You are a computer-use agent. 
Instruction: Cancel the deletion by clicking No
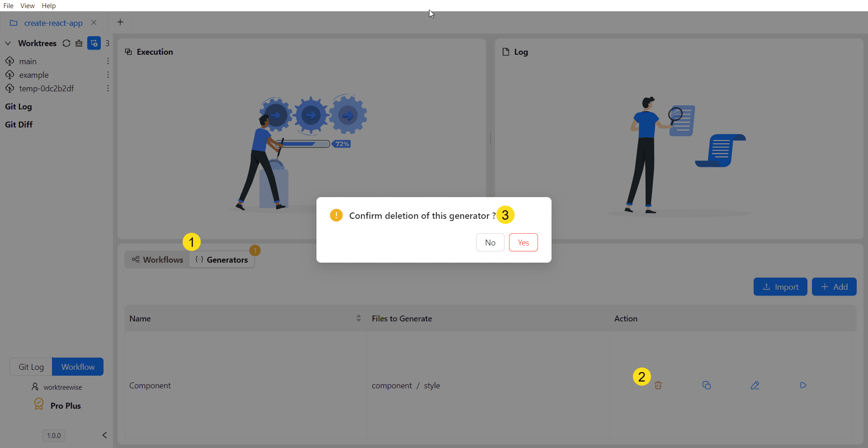[490, 243]
